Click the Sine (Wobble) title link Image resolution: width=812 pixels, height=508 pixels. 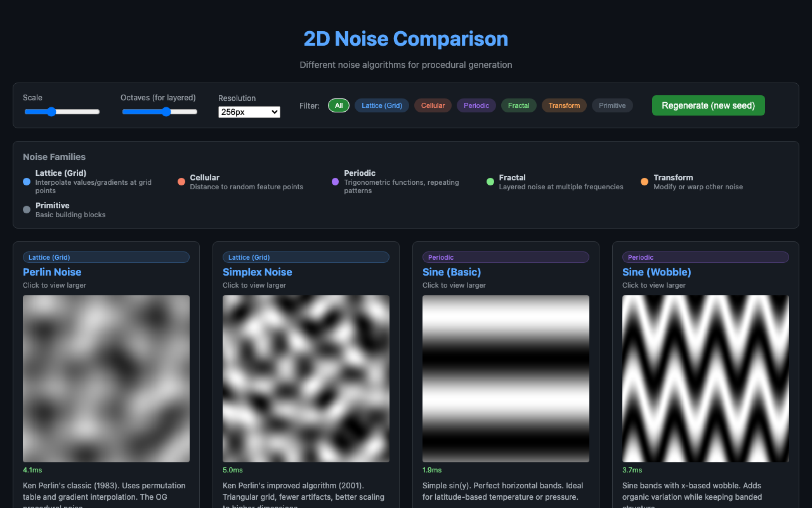(657, 272)
